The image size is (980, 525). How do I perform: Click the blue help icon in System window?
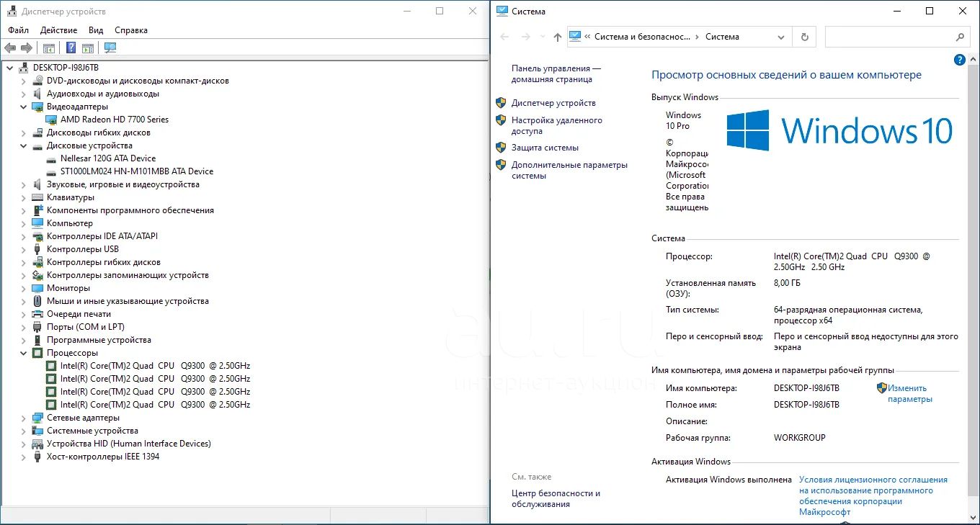960,60
